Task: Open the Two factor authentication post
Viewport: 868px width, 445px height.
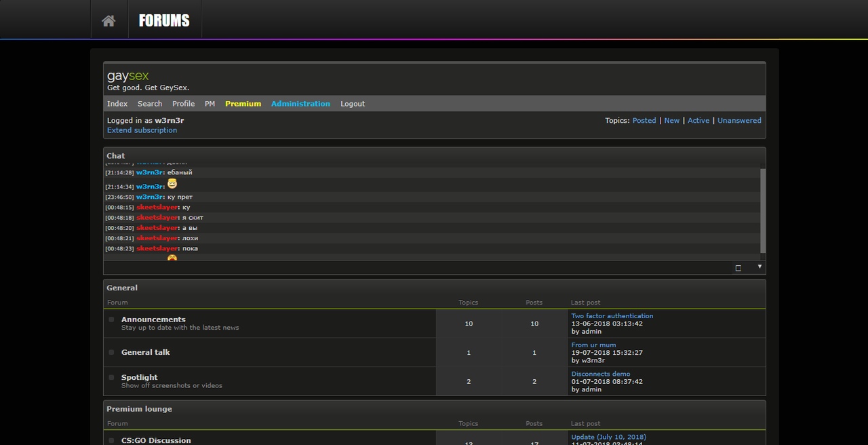Action: [612, 316]
